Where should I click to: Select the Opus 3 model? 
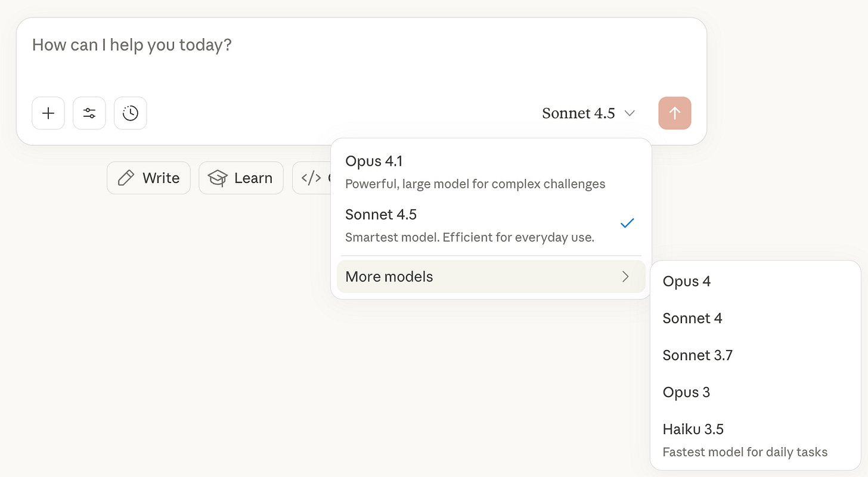[686, 392]
